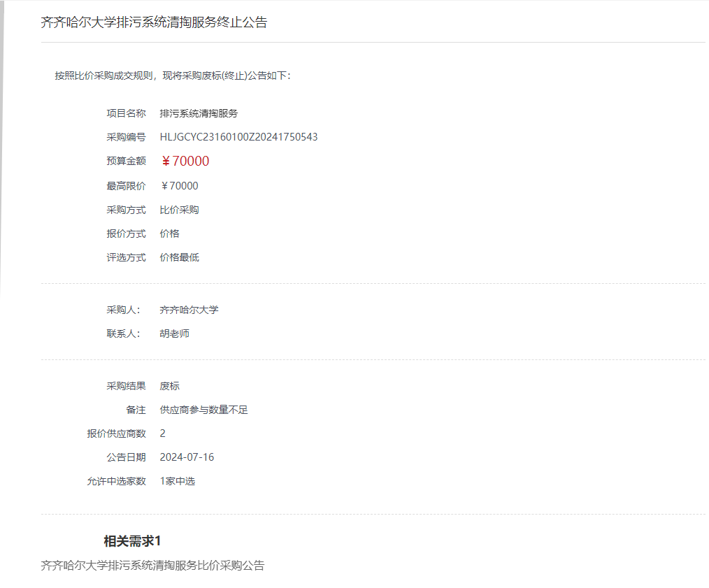Click the 预算金额 label
709x588 pixels.
(126, 161)
